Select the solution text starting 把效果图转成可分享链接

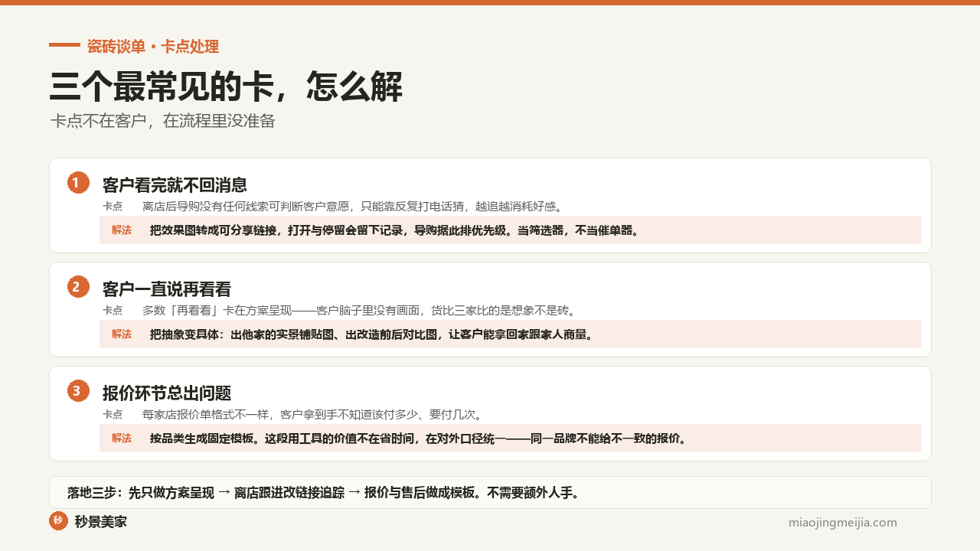point(395,230)
